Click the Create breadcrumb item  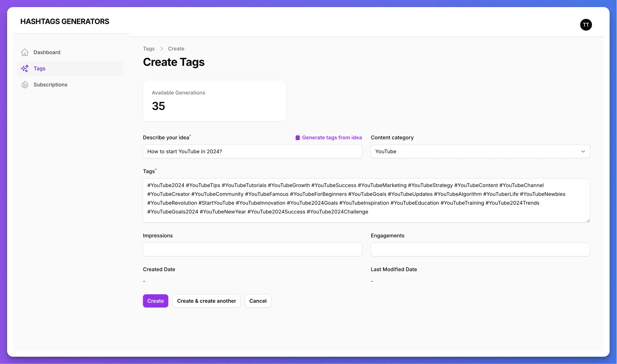pyautogui.click(x=176, y=49)
